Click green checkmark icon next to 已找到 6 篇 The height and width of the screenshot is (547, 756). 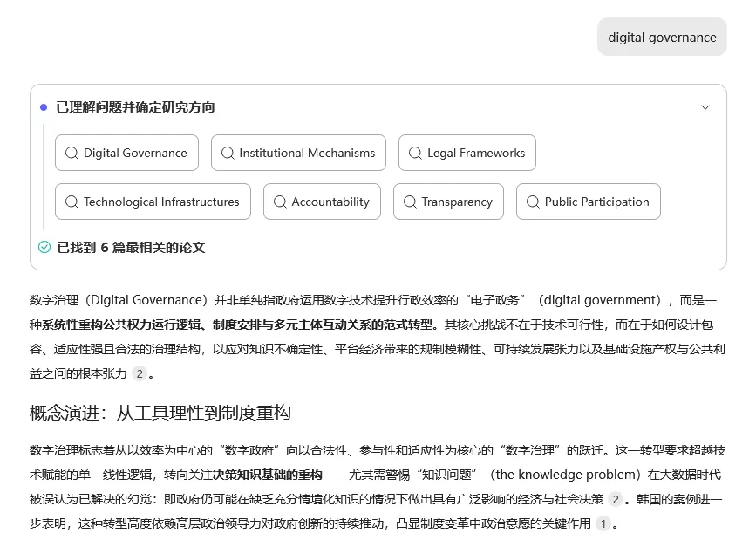(44, 247)
